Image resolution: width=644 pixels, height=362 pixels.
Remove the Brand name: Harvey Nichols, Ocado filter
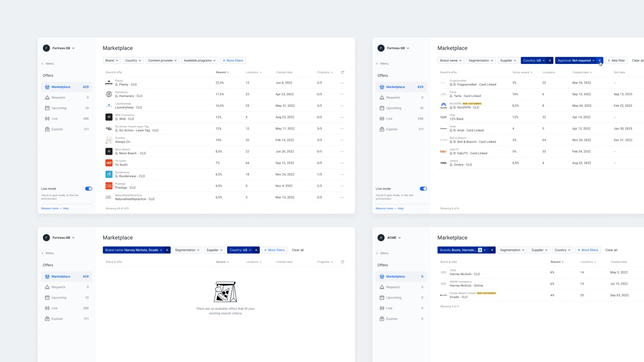[x=167, y=250]
